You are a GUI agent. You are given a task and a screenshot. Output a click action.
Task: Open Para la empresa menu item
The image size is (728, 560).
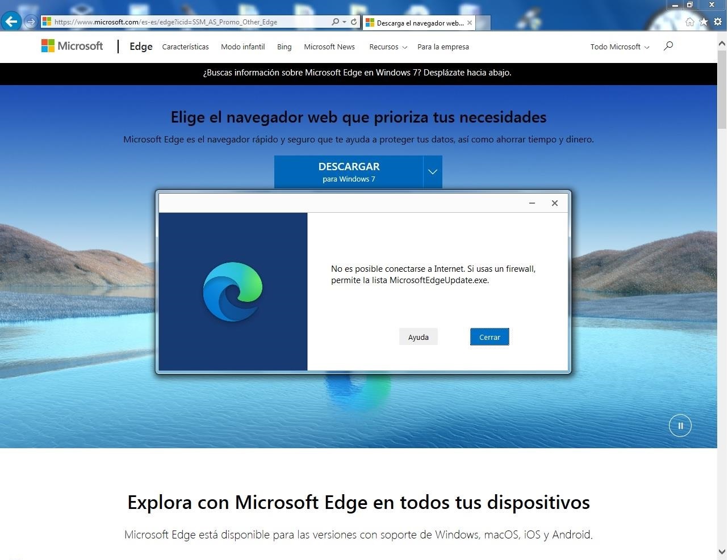click(443, 47)
